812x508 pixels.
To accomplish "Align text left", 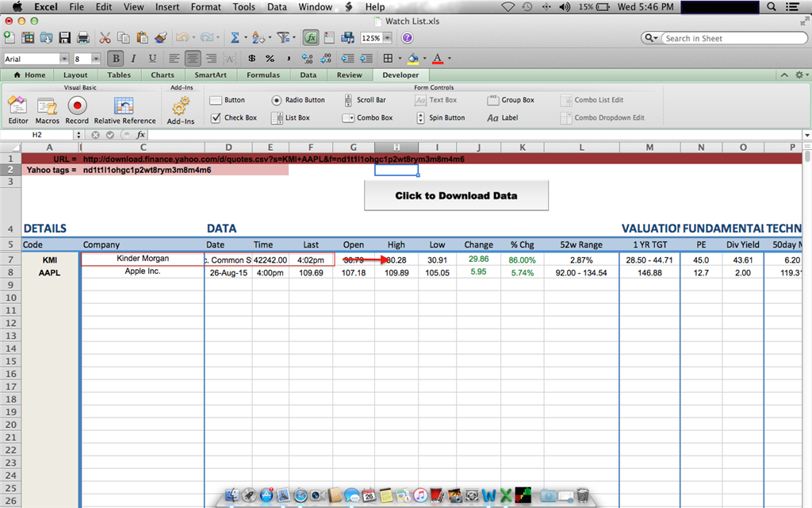I will (174, 59).
